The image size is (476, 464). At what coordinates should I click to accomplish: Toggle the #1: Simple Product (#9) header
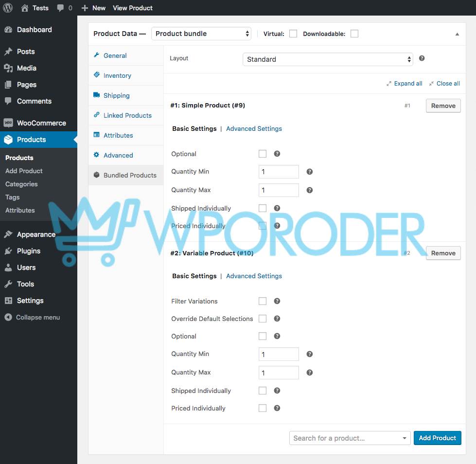coord(208,106)
